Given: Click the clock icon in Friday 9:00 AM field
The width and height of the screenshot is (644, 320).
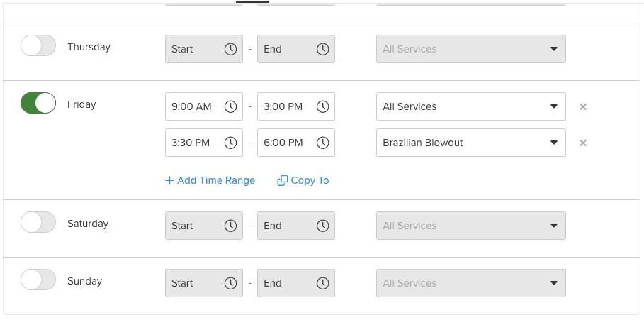Looking at the screenshot, I should pos(230,106).
